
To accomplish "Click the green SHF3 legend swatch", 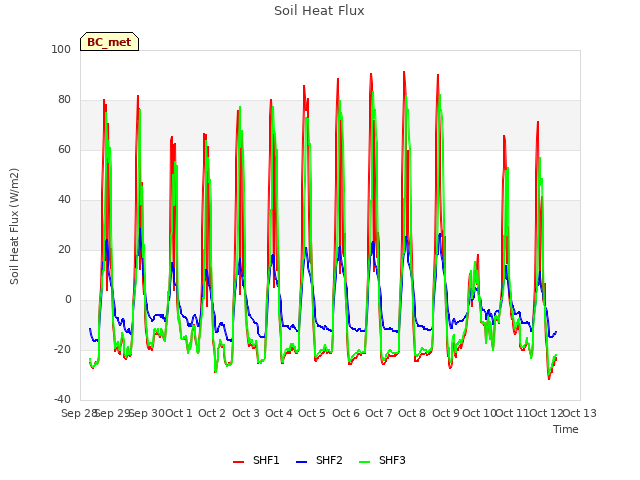I will pos(364,462).
